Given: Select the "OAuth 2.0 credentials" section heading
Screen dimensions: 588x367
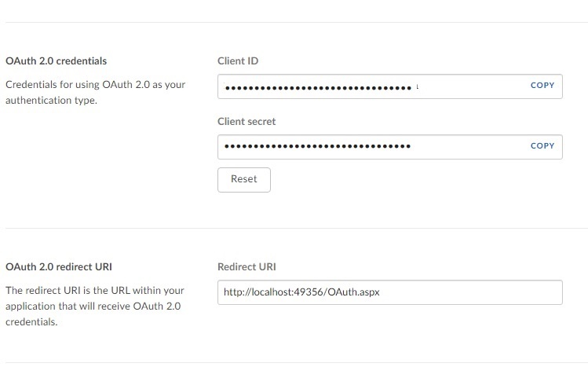Looking at the screenshot, I should coord(56,61).
